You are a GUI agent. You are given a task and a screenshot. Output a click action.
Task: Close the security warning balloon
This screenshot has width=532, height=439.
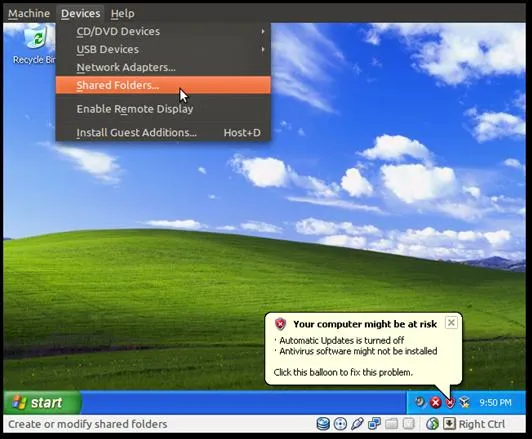(451, 323)
